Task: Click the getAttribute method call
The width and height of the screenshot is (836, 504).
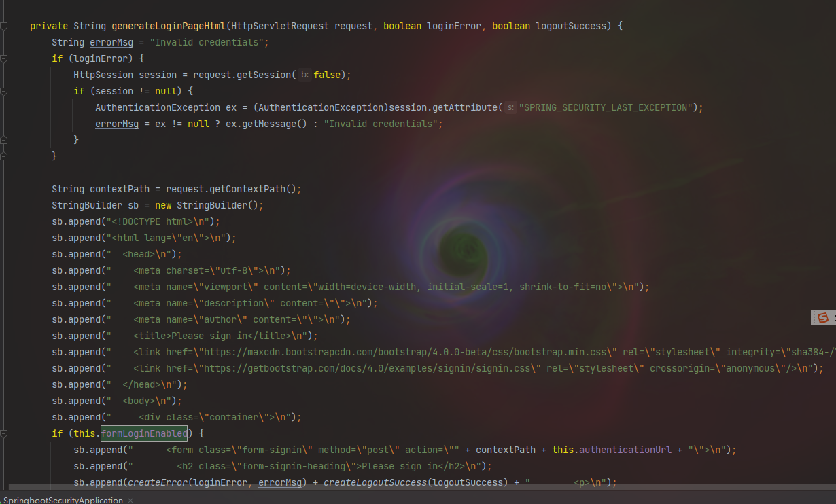Action: pyautogui.click(x=465, y=107)
